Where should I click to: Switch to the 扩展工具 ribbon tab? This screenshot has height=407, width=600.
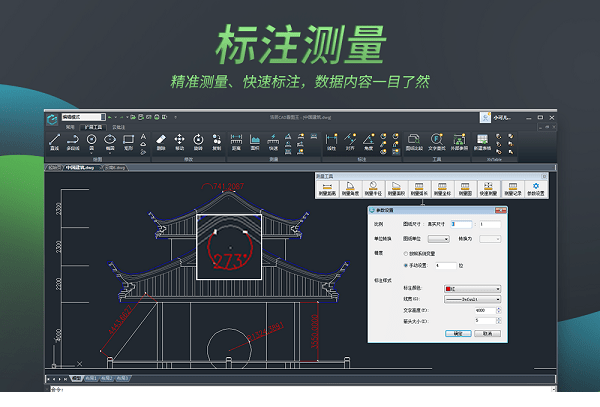[x=93, y=127]
